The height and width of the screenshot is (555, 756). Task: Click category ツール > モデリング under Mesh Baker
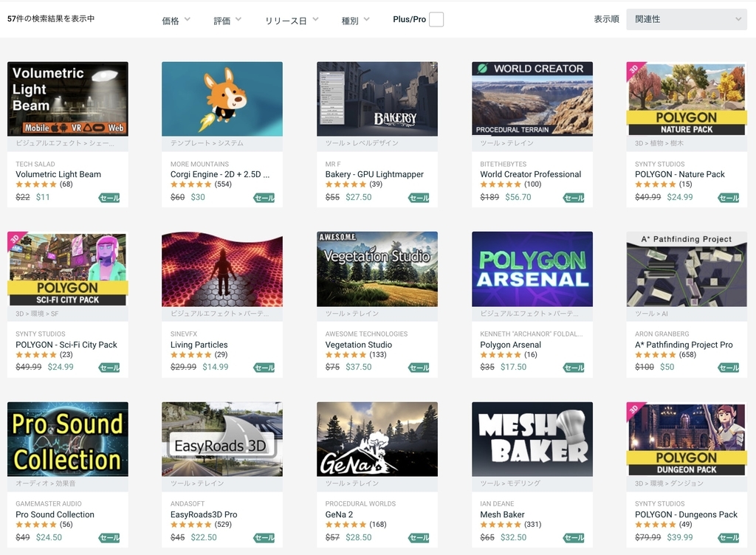pyautogui.click(x=510, y=483)
